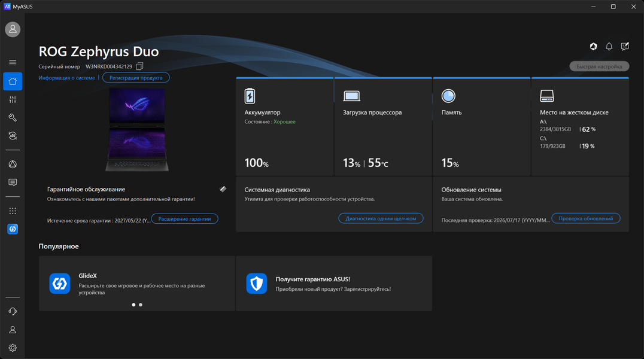644x359 pixels.
Task: Click the 55°C processor temperature value
Action: [x=378, y=163]
